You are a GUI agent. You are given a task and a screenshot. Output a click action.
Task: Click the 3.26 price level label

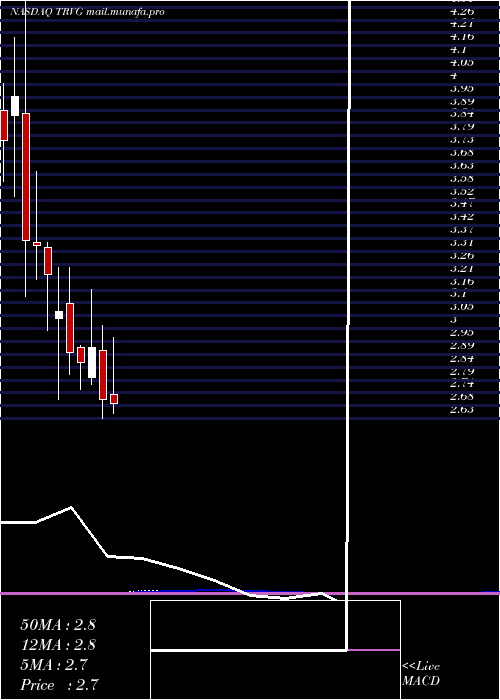tap(462, 256)
